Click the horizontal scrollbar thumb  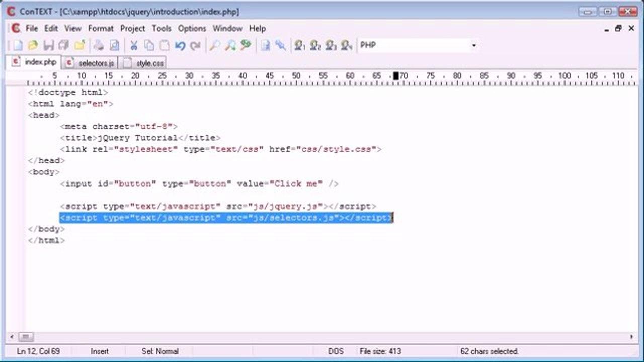(x=26, y=337)
